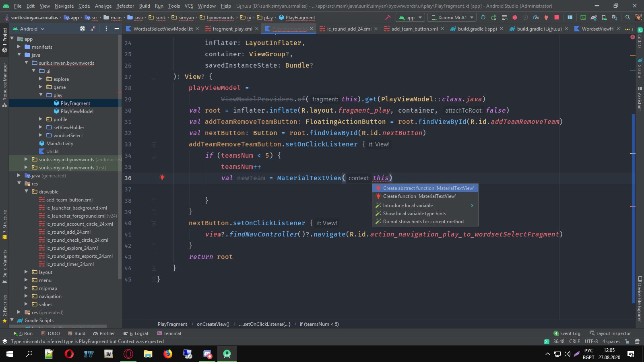Image resolution: width=644 pixels, height=362 pixels.
Task: Click the Windows Start button
Action: coord(10,354)
